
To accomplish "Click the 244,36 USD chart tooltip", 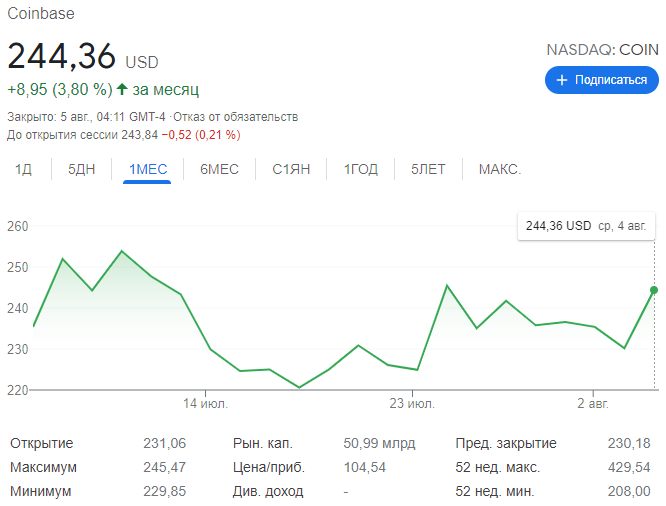I will click(x=587, y=226).
